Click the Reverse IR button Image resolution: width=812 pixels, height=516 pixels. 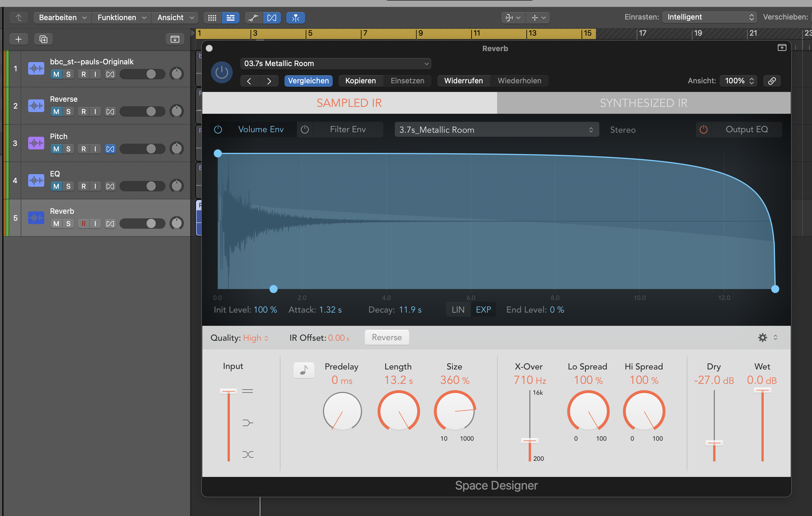(x=387, y=338)
